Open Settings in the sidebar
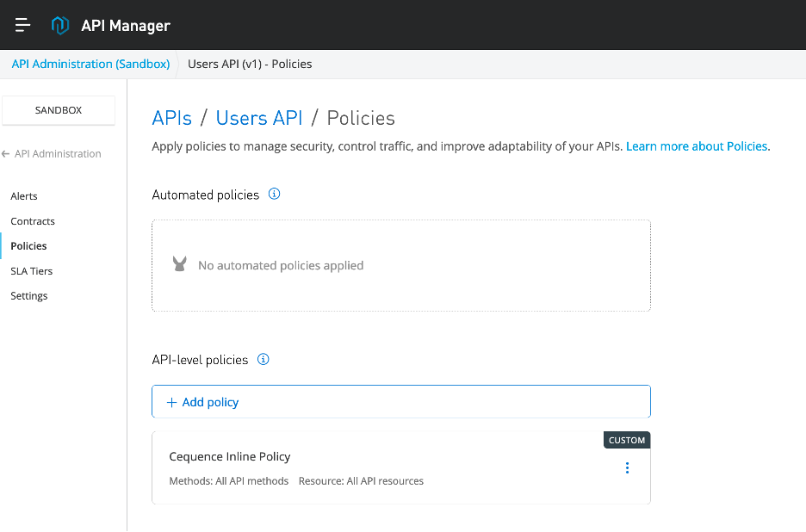 (x=28, y=295)
